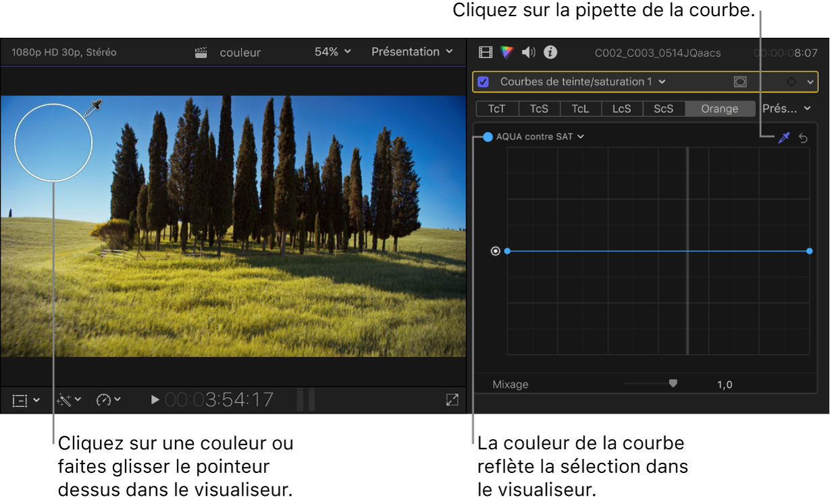Adjust the Mixage slider handle
Viewport: 830px width, 504px height.
(x=673, y=383)
